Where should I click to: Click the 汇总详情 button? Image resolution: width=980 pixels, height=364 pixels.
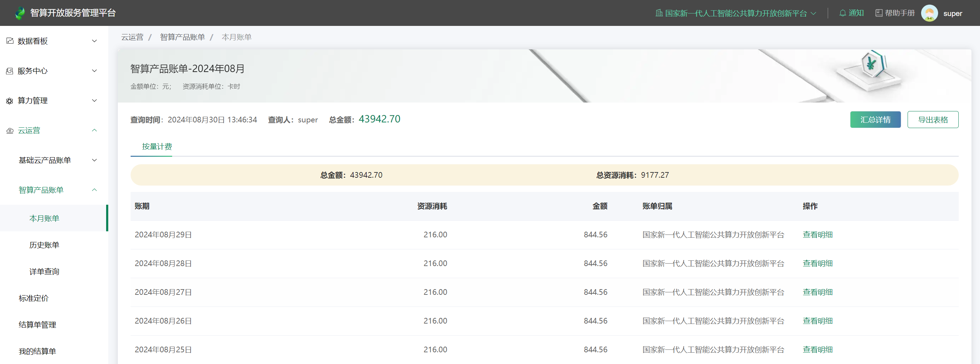875,120
